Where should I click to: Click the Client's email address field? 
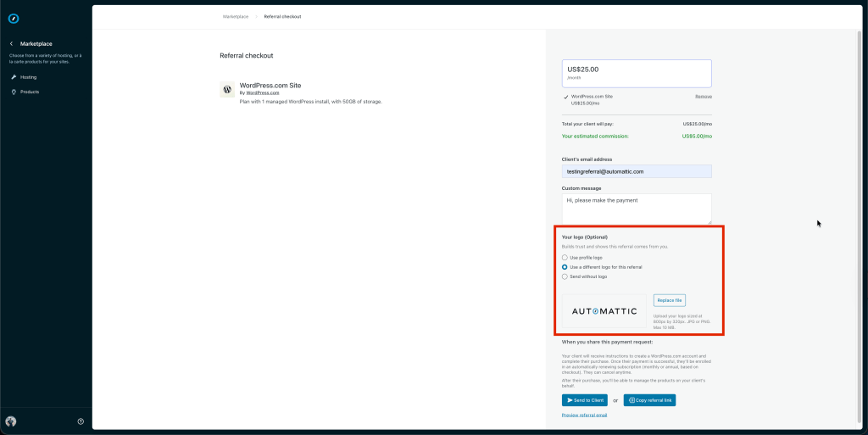[x=636, y=171]
